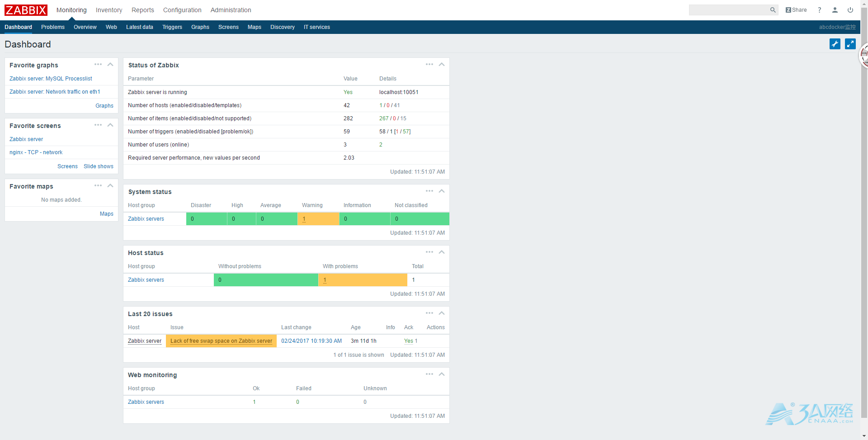Focus the top search input field

coord(729,10)
